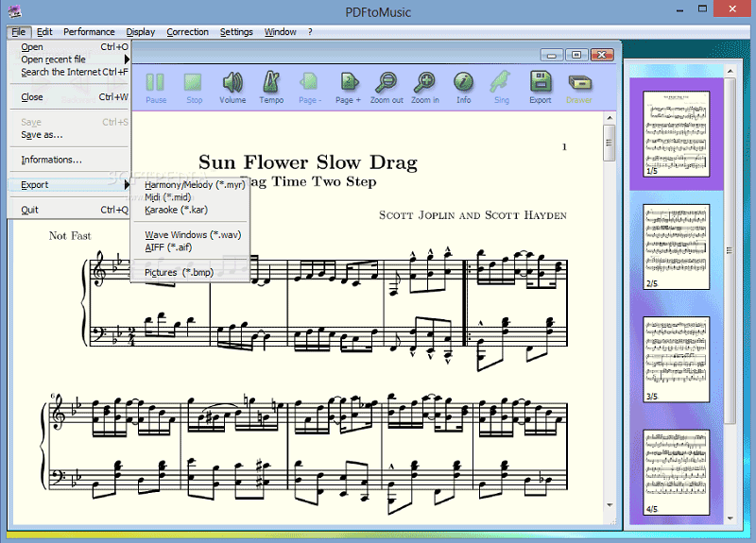Open the Volume speaker control
The height and width of the screenshot is (543, 756).
click(232, 87)
